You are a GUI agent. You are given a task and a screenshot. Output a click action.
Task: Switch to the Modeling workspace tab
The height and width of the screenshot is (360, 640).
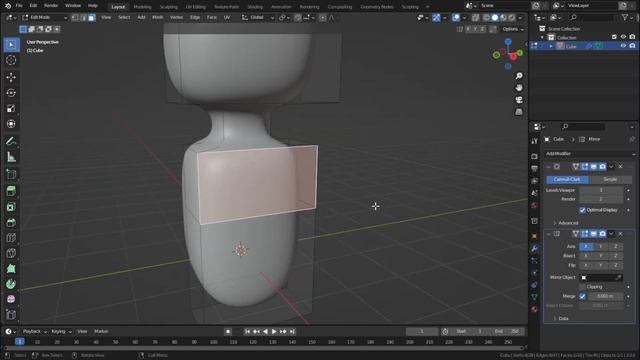142,7
